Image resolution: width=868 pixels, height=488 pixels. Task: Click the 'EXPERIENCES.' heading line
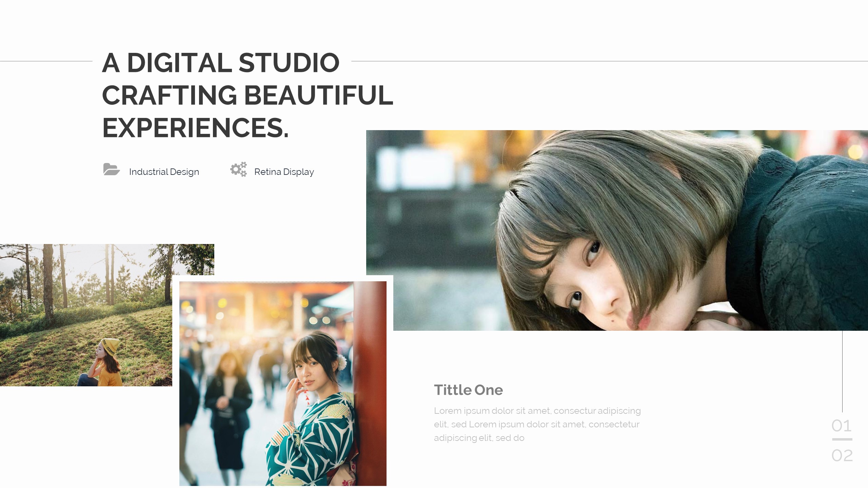pyautogui.click(x=195, y=128)
